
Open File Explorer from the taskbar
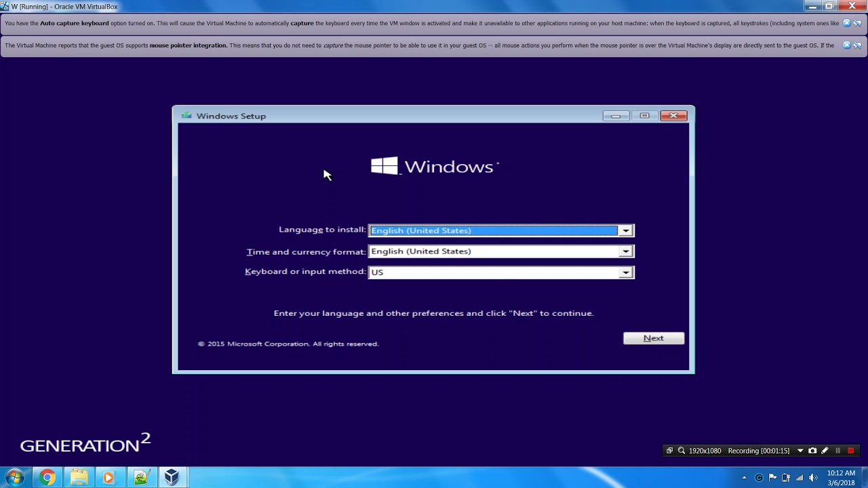coord(79,478)
